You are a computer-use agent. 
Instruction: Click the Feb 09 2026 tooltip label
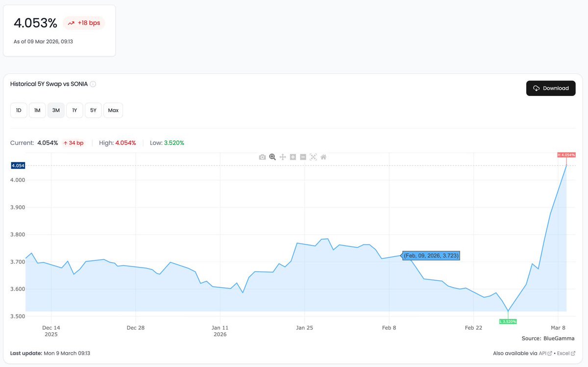[x=431, y=256]
